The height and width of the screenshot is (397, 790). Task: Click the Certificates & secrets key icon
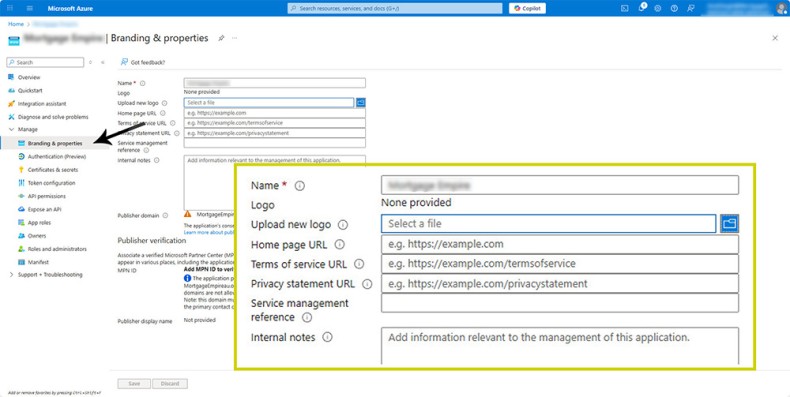click(x=21, y=170)
